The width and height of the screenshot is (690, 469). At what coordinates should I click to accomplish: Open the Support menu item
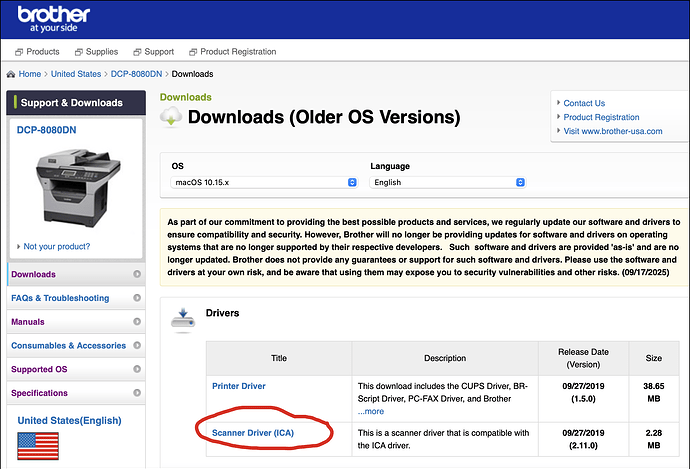[x=154, y=52]
